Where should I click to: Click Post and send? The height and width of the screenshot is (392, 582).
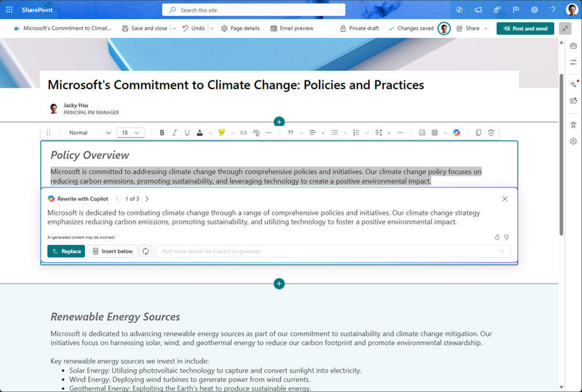pos(525,28)
